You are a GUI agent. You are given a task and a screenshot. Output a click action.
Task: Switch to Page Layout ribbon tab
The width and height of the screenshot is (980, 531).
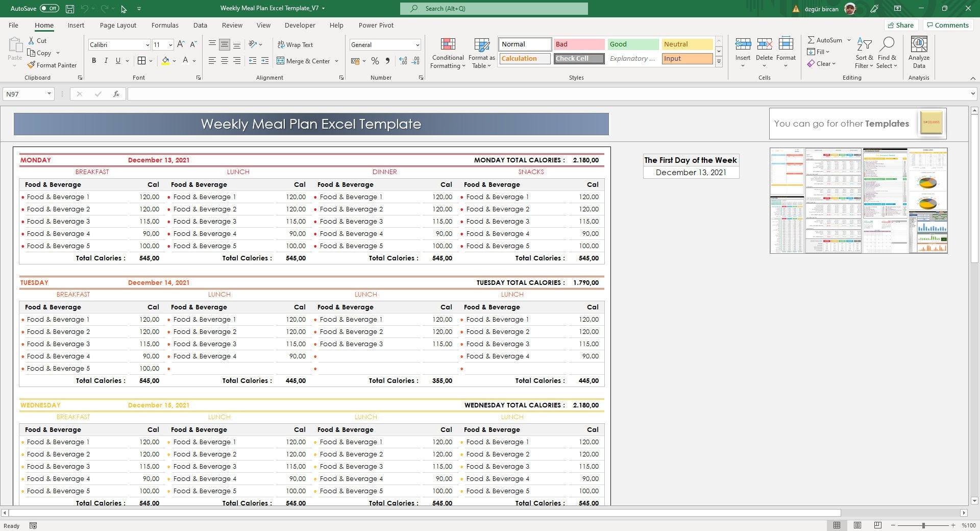click(x=118, y=25)
